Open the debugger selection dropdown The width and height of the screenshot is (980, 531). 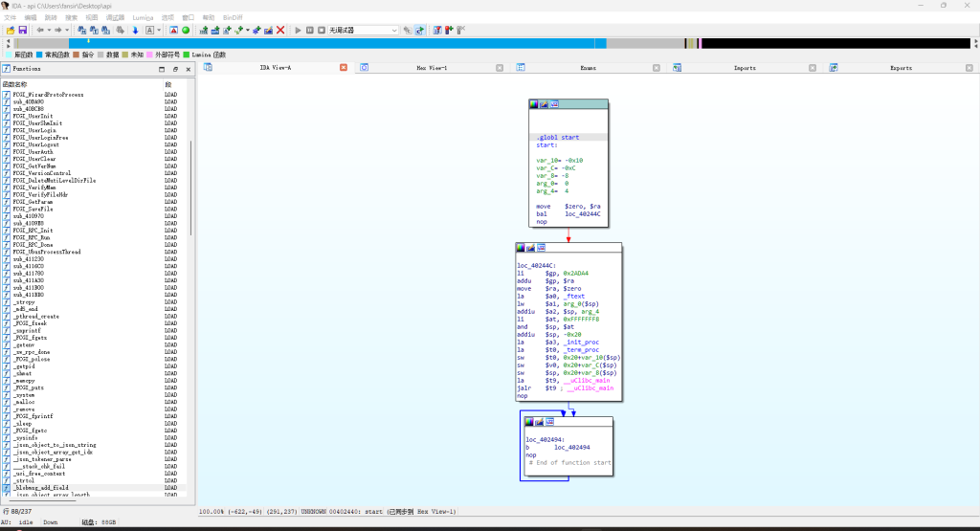tap(363, 30)
